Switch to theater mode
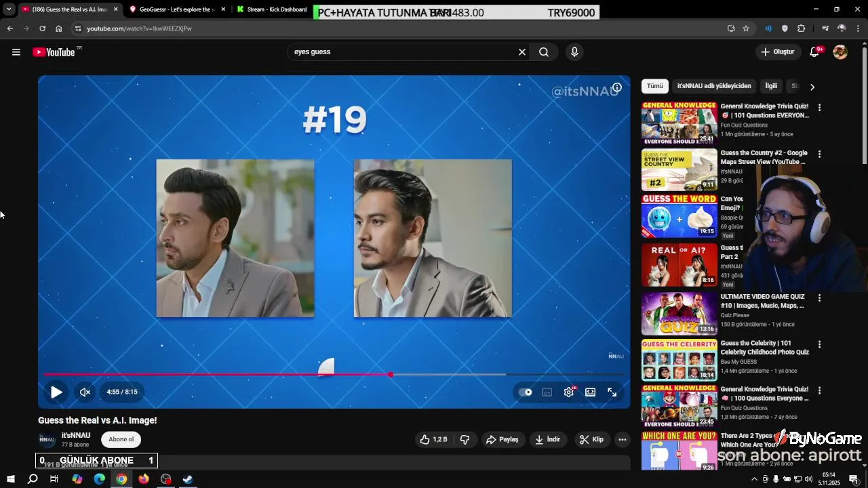Image resolution: width=868 pixels, height=488 pixels. (x=591, y=392)
